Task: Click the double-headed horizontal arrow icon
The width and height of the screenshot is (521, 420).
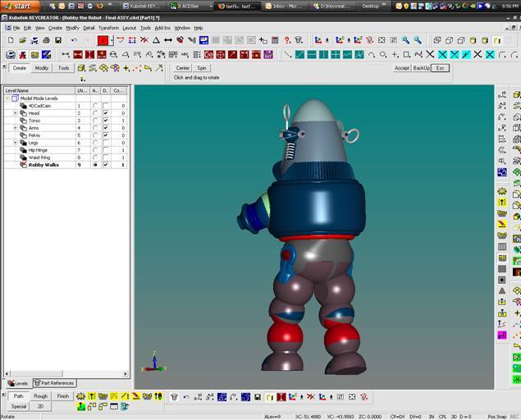Action: click(x=168, y=40)
